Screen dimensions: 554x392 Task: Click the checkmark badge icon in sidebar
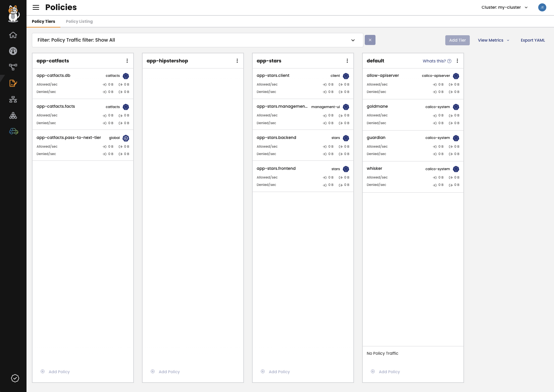pyautogui.click(x=15, y=378)
